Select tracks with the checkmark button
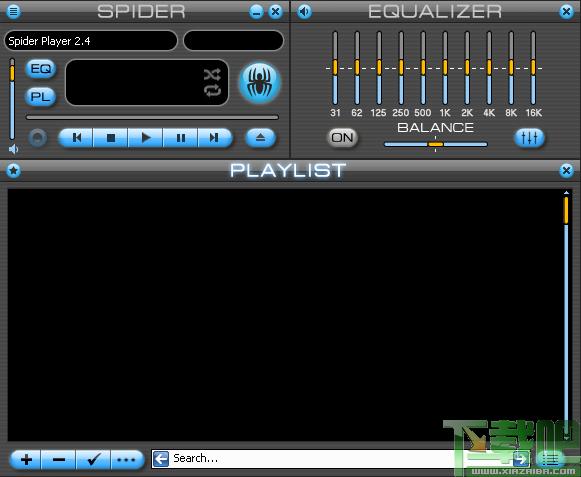This screenshot has width=581, height=477. (x=93, y=460)
